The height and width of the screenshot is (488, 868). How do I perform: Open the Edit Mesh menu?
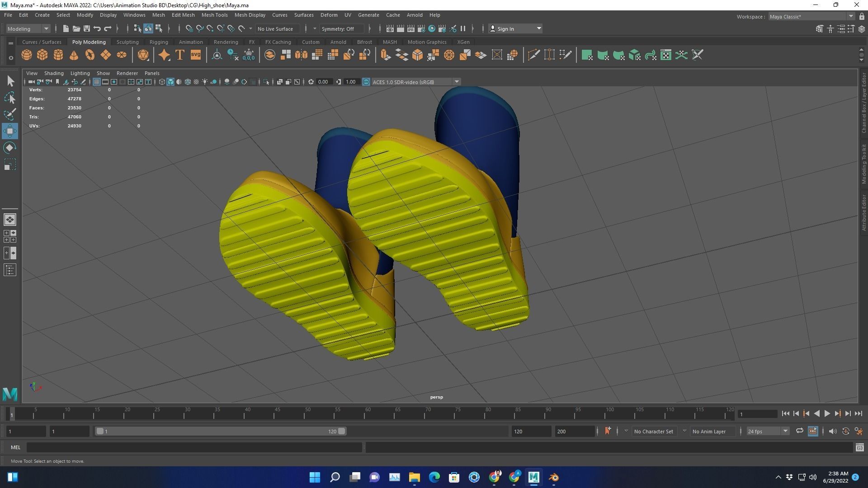coord(183,15)
